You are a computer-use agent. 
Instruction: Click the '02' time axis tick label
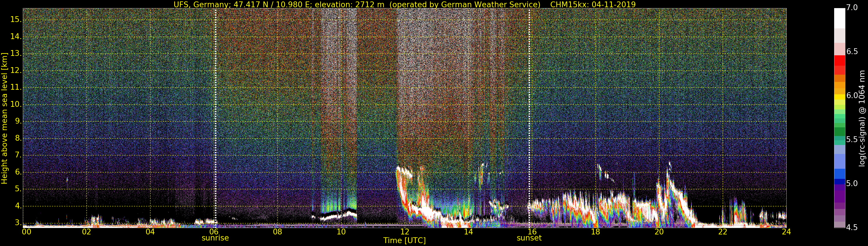[87, 232]
